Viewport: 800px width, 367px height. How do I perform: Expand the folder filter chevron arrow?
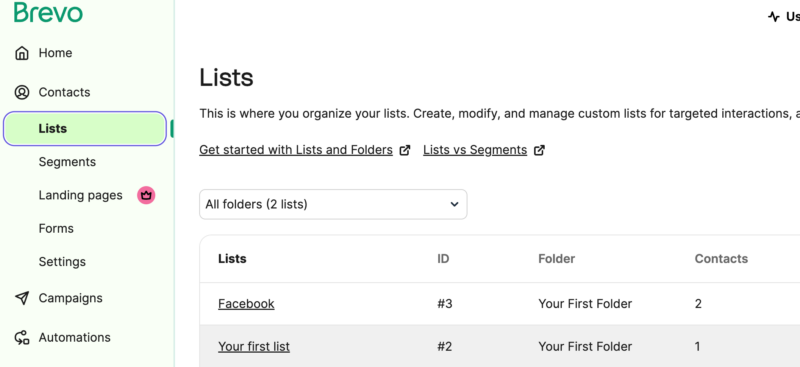[454, 205]
